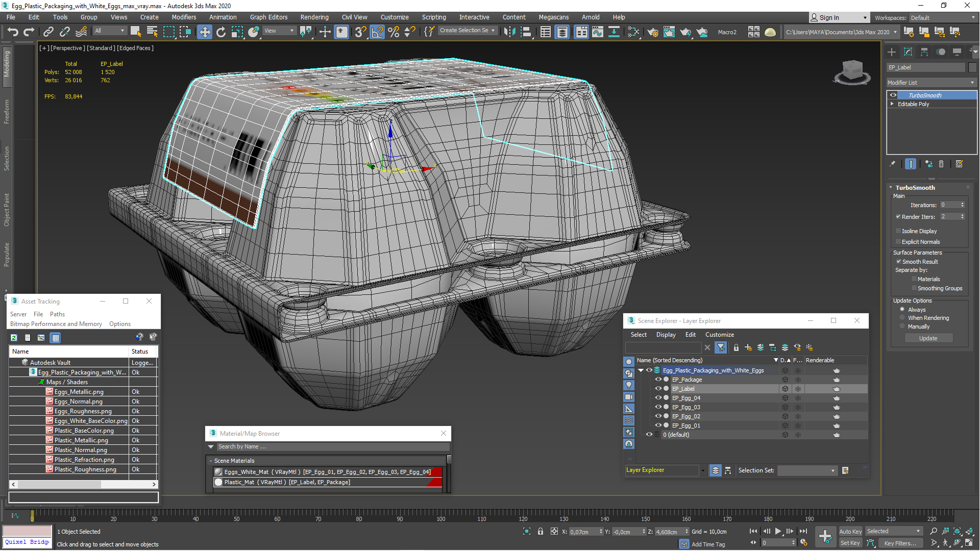The height and width of the screenshot is (551, 980).
Task: Open the Modifier List dropdown
Action: [932, 83]
